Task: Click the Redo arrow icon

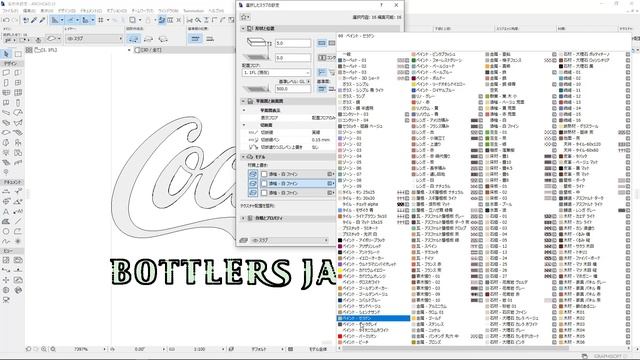Action: [15, 20]
